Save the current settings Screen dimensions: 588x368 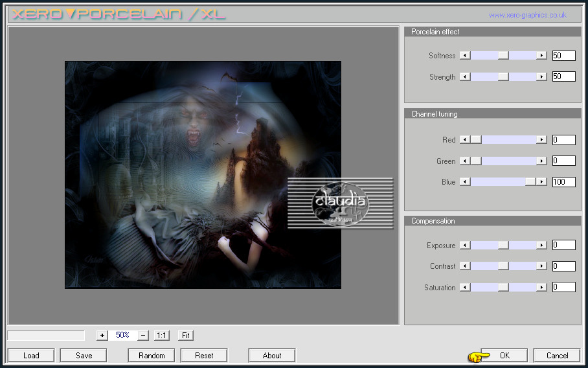tap(84, 355)
